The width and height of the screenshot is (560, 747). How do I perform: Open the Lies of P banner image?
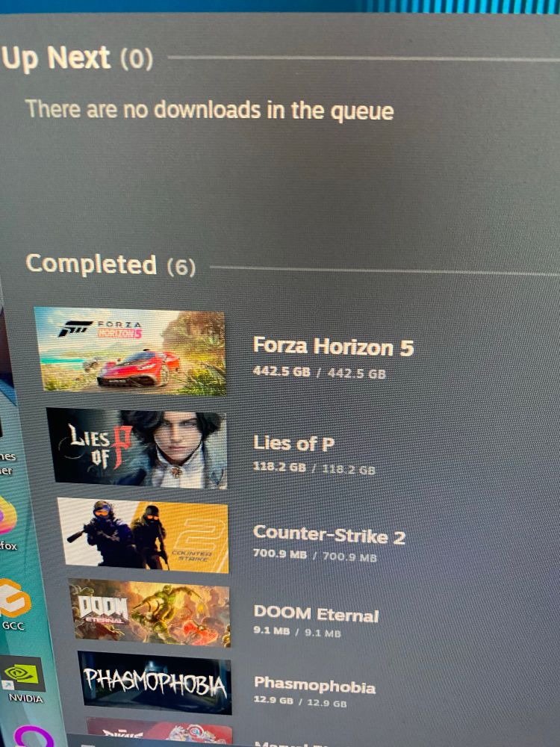(x=137, y=447)
